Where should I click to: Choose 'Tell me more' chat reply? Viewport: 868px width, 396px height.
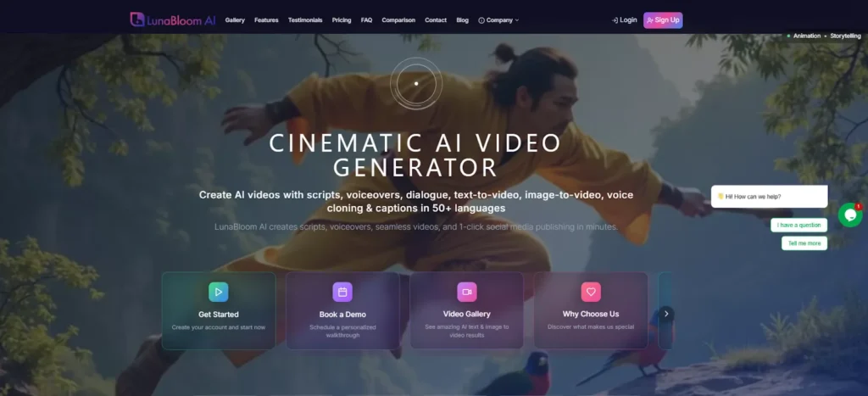(804, 243)
